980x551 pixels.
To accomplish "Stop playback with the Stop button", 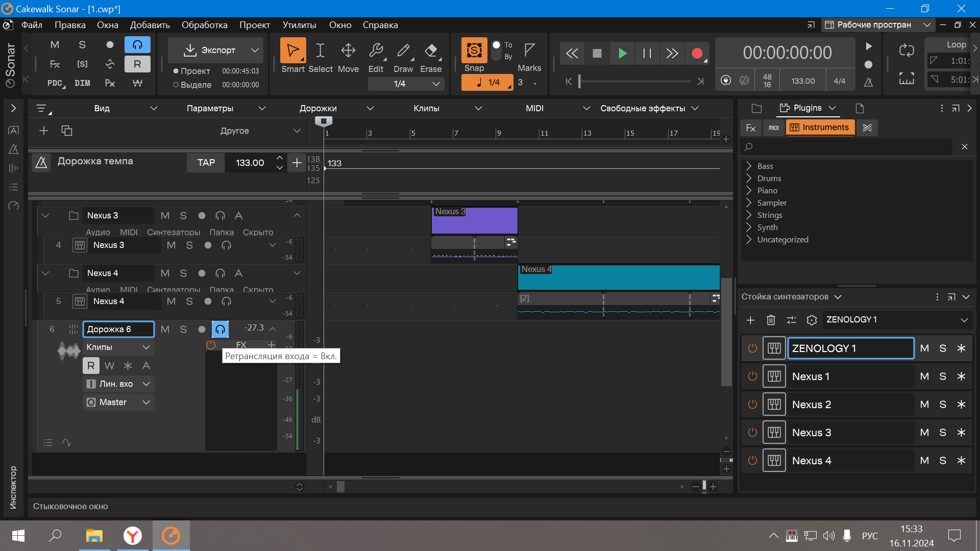I will [597, 53].
